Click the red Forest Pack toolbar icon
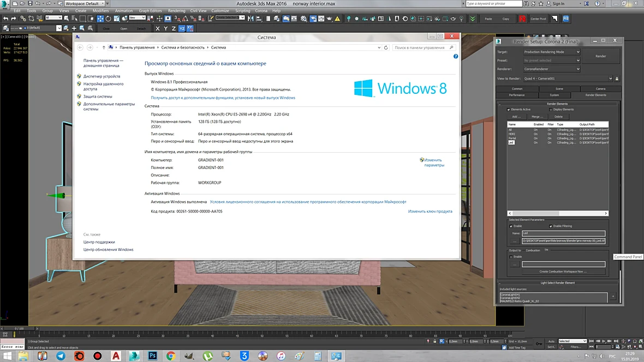Image resolution: width=644 pixels, height=362 pixels. 522,19
